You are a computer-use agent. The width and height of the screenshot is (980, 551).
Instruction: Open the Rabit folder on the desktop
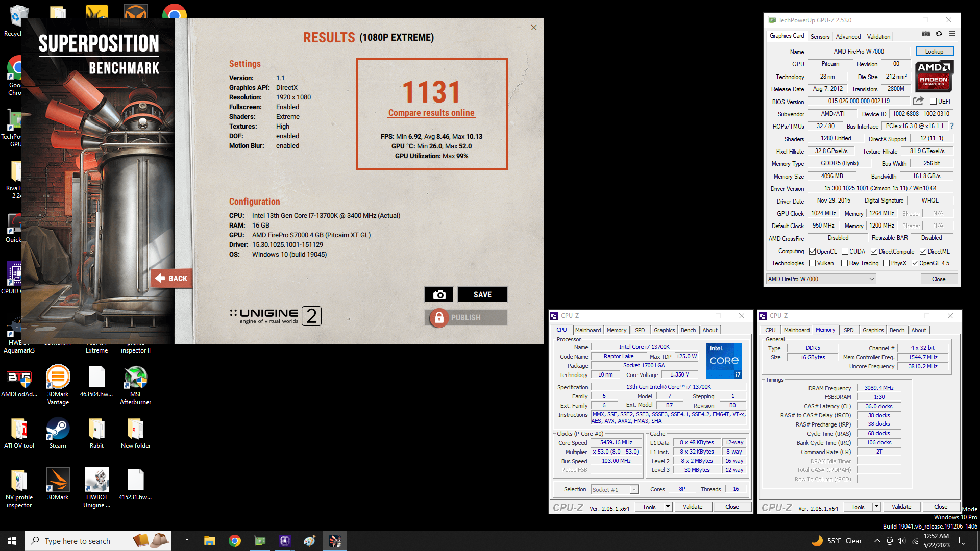(96, 433)
